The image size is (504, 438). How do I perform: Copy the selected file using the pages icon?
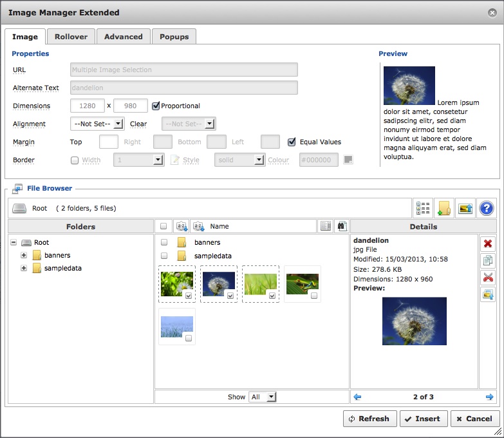coord(488,260)
